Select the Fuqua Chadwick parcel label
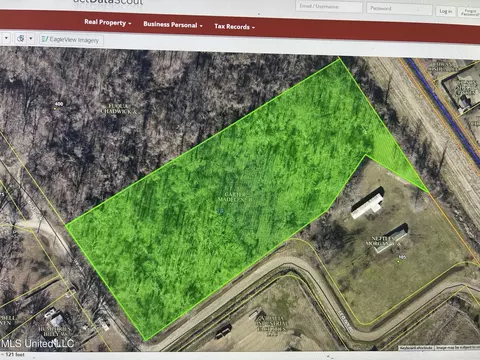The height and width of the screenshot is (360, 480). (x=119, y=109)
